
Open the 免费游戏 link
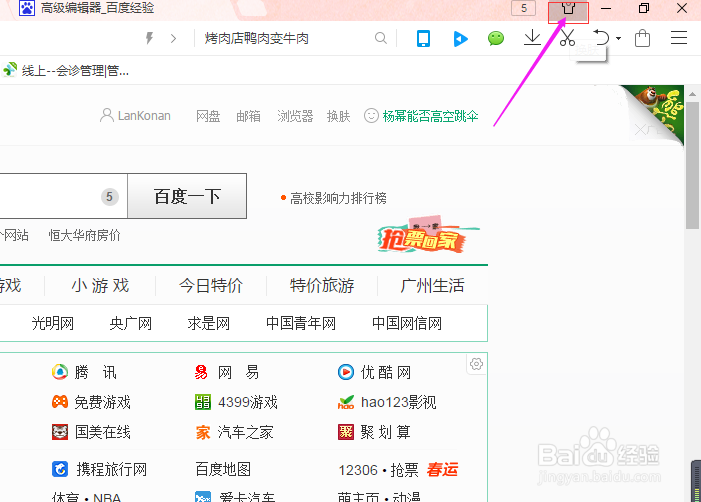(x=102, y=402)
